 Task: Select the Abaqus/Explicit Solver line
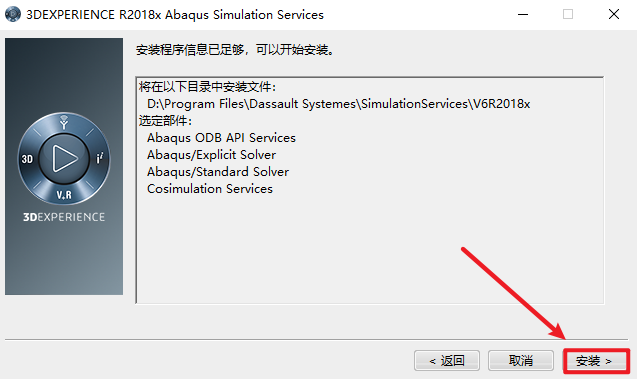(x=211, y=155)
